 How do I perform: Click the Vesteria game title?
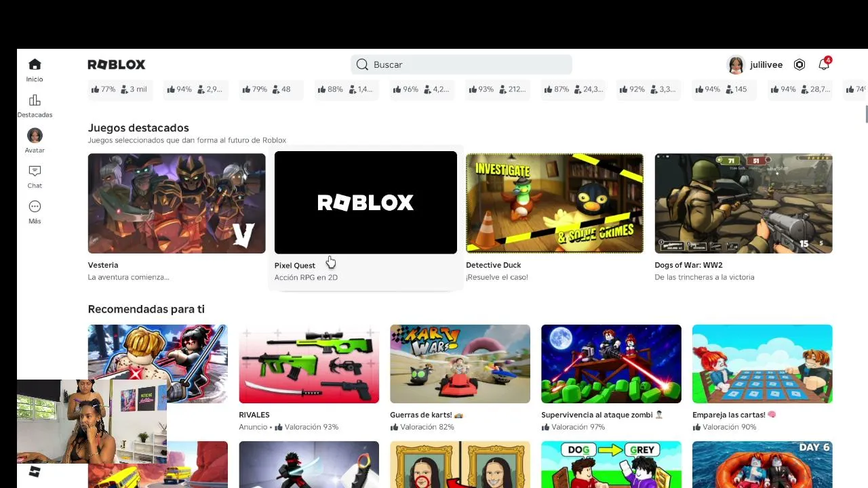103,265
